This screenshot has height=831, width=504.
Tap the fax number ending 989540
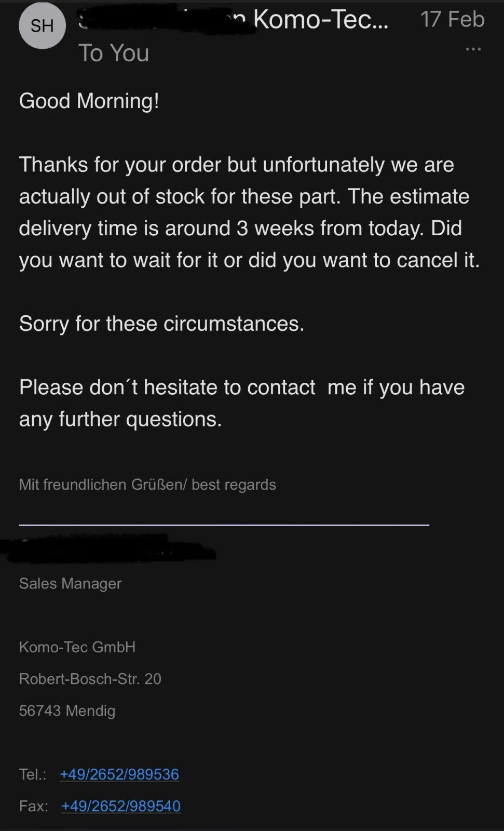[121, 806]
